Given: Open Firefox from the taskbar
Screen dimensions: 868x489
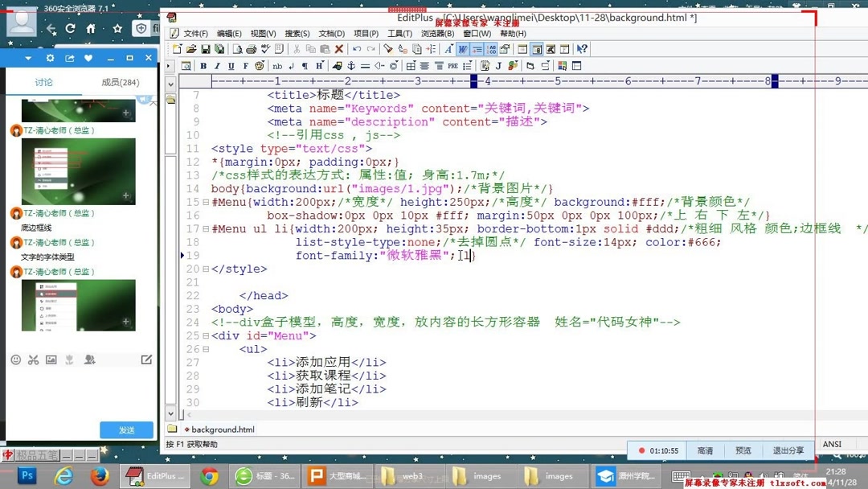Looking at the screenshot, I should pyautogui.click(x=100, y=475).
